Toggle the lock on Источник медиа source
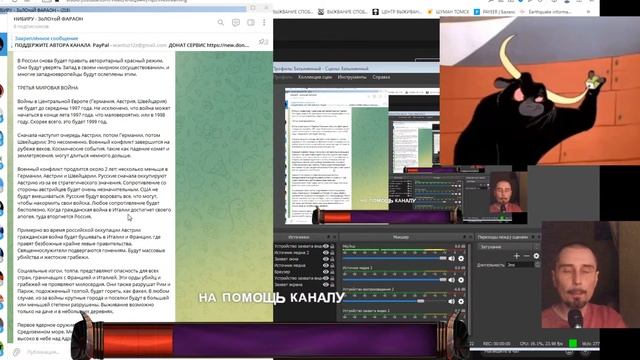 pos(333,265)
